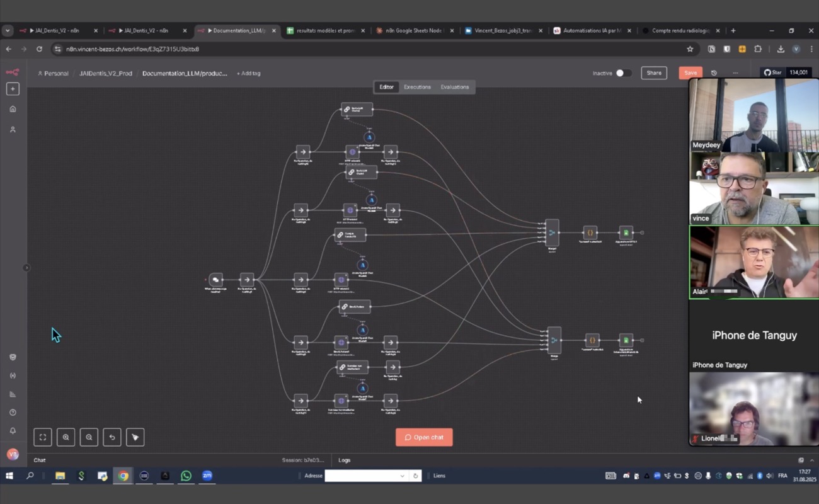
Task: Click the tidy-up nodes icon in canvas toolbar
Action: pos(135,437)
